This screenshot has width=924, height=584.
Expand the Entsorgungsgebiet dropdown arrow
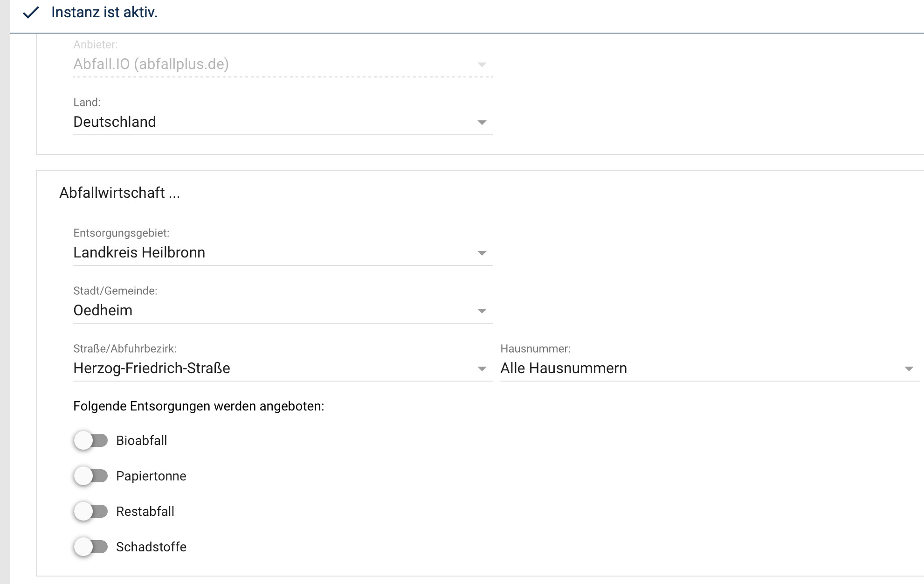[482, 253]
